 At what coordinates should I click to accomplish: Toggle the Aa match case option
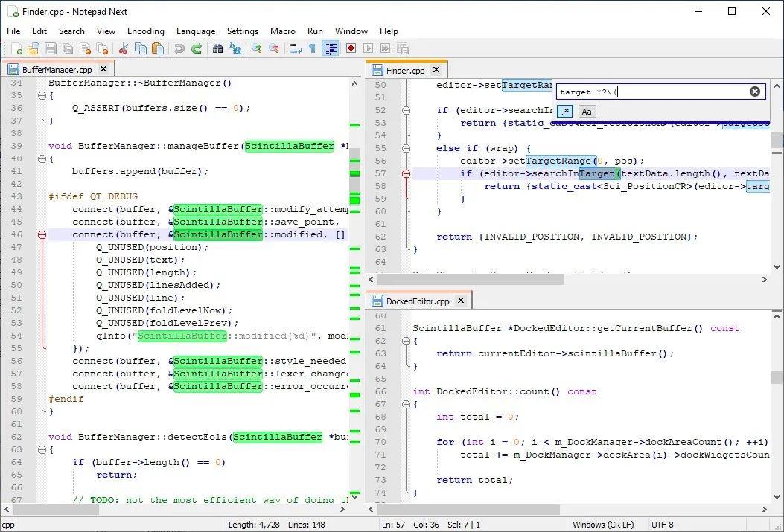pos(587,112)
